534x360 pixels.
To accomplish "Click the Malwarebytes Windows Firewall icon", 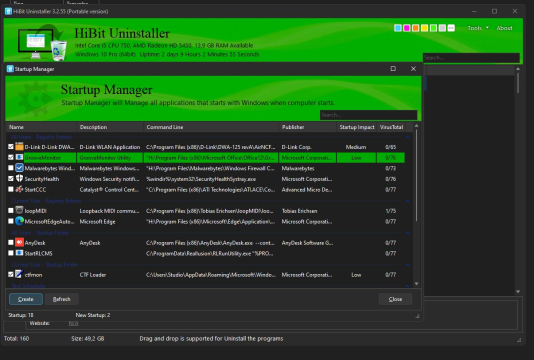I will click(x=19, y=168).
